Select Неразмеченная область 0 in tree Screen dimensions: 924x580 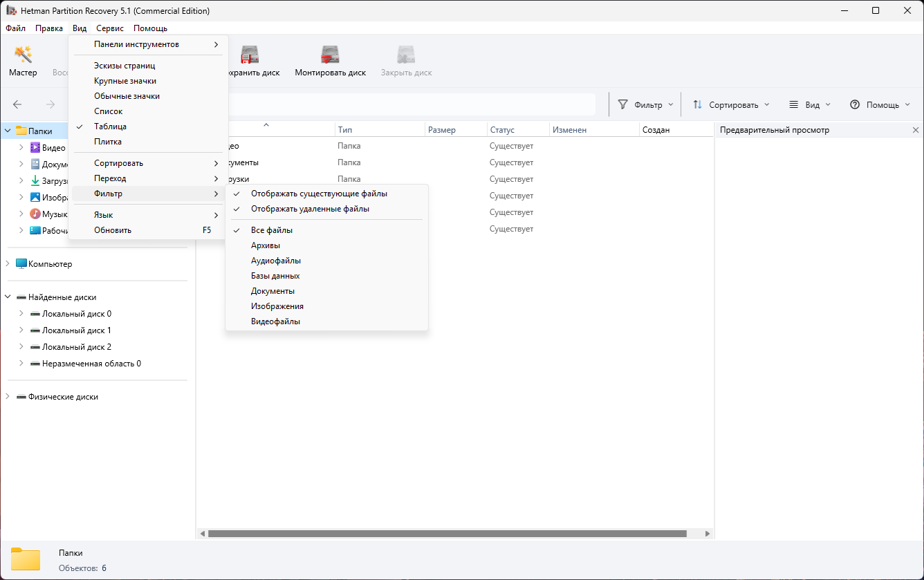(86, 363)
